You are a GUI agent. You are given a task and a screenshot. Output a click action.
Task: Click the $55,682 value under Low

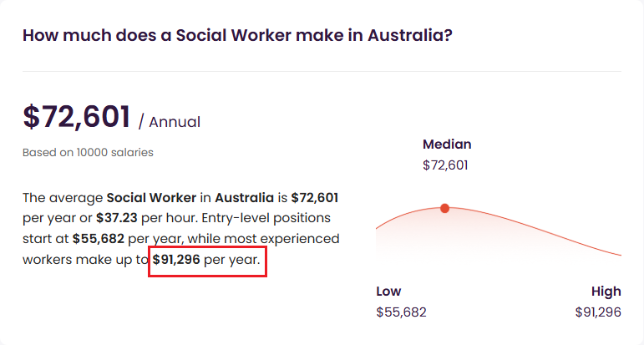point(401,312)
